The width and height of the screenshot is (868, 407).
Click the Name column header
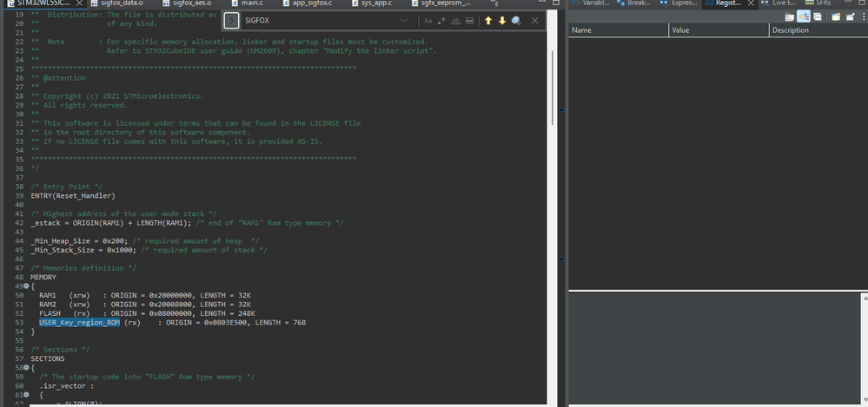619,30
